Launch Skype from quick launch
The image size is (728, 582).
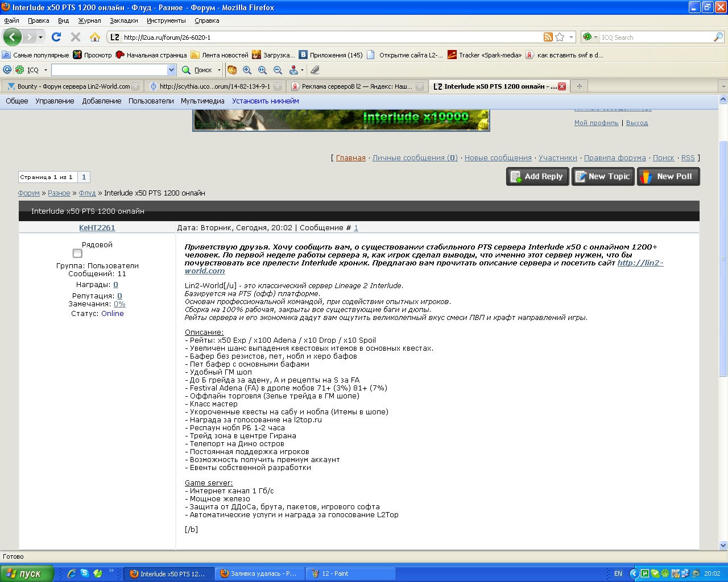[85, 573]
